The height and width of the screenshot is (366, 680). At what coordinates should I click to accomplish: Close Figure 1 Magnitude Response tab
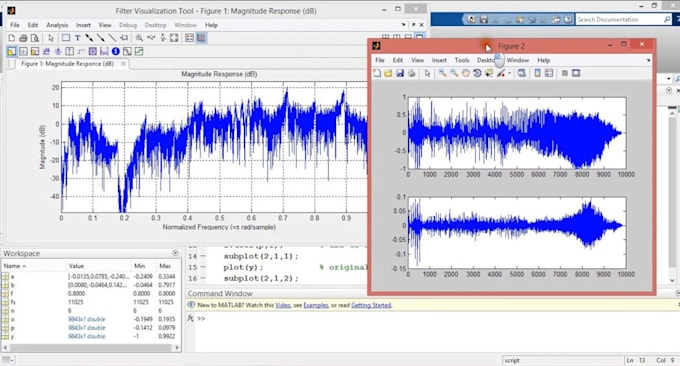(123, 64)
